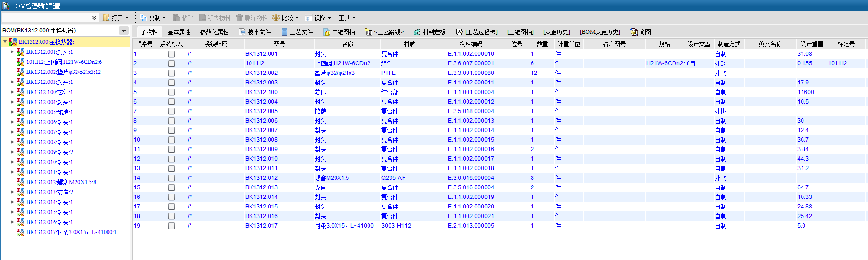The image size is (868, 260).
Task: Toggle the checkbox for row 14 BK1312.012
Action: 172,178
